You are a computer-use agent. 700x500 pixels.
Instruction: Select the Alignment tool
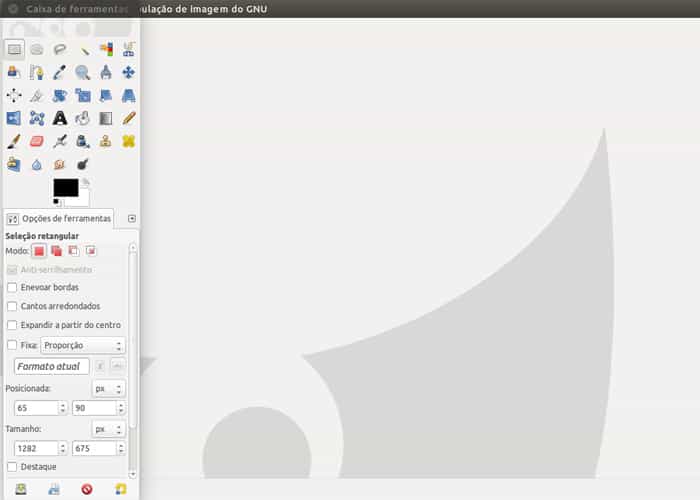tap(14, 95)
